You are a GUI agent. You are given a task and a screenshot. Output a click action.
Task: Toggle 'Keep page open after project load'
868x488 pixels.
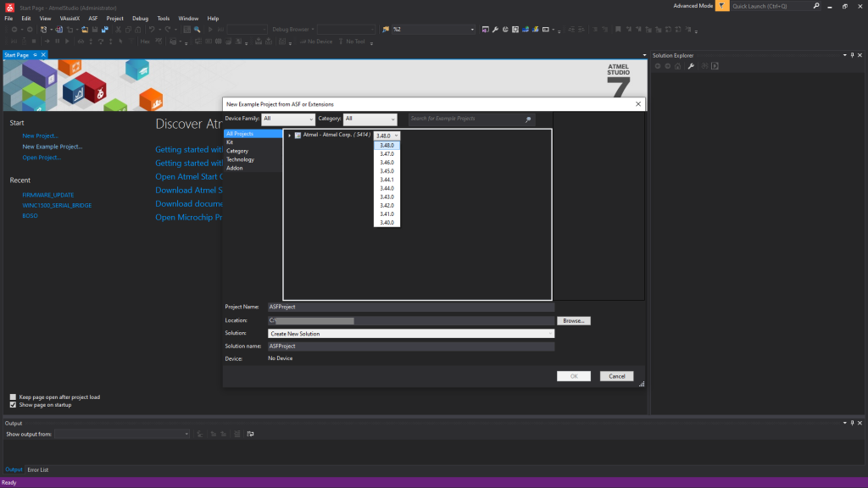click(x=13, y=396)
